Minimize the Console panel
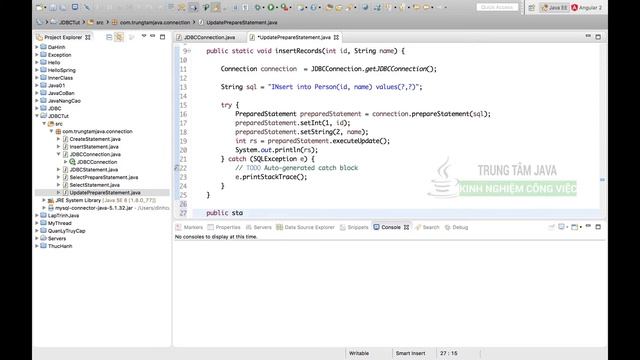This screenshot has width=640, height=360. click(x=588, y=226)
